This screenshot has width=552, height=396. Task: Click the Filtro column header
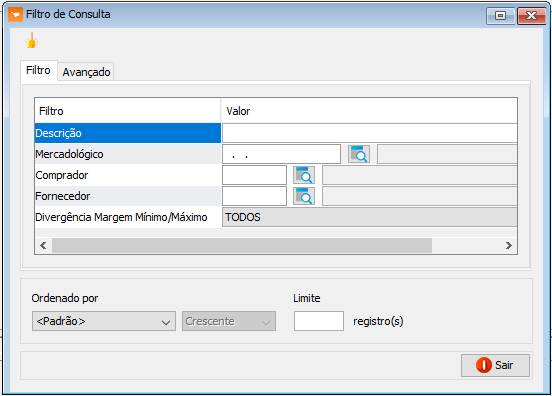[x=128, y=111]
